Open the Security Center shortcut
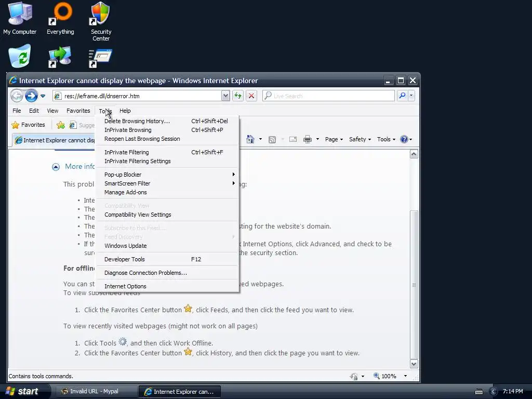Image resolution: width=532 pixels, height=399 pixels. [x=101, y=22]
